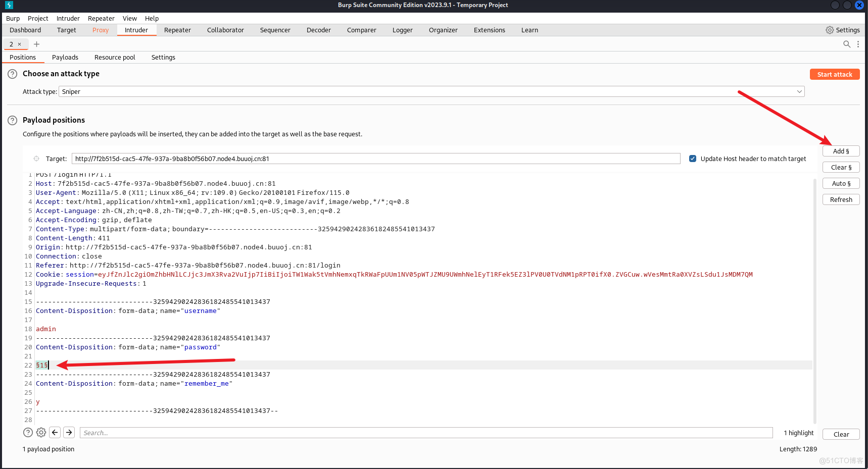Click the Upgrade-Insecure-Requests header line
868x469 pixels.
click(x=91, y=284)
